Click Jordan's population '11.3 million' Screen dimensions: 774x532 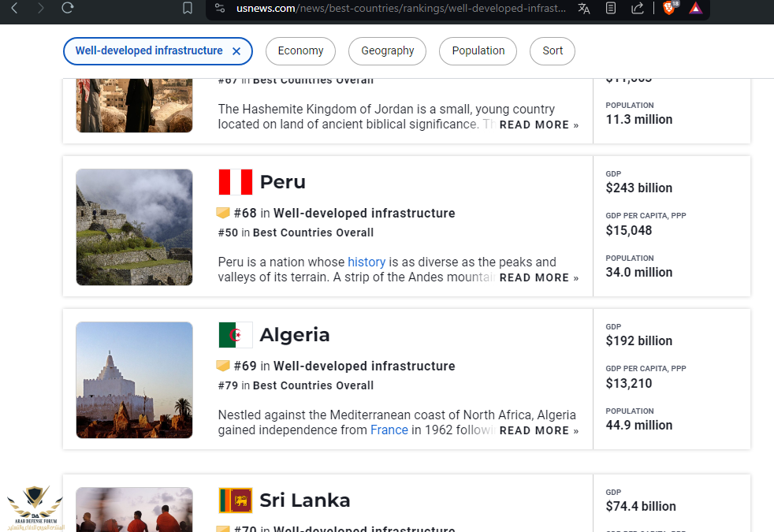coord(638,120)
